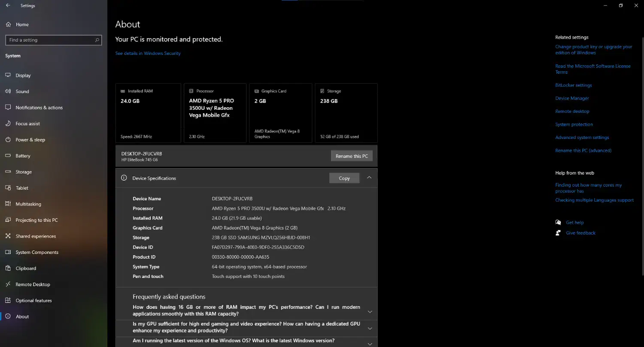Image resolution: width=644 pixels, height=347 pixels.
Task: Click the Display monitor icon in sidebar
Action: click(x=8, y=75)
